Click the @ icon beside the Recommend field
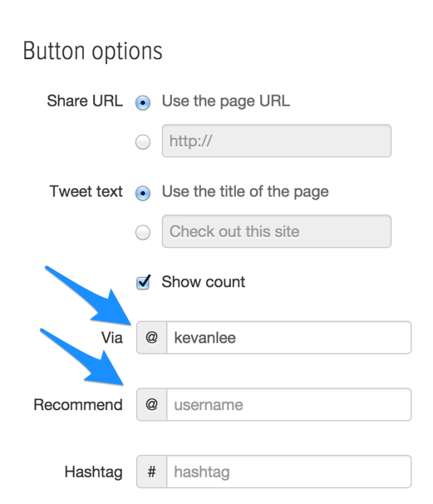Image resolution: width=433 pixels, height=504 pixels. [x=152, y=404]
